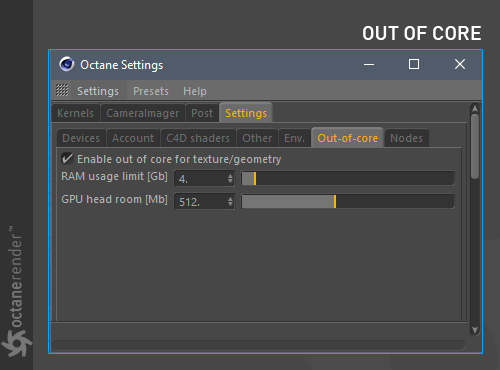Select the orange Settings tab
Viewport: 500px width, 370px height.
click(246, 113)
